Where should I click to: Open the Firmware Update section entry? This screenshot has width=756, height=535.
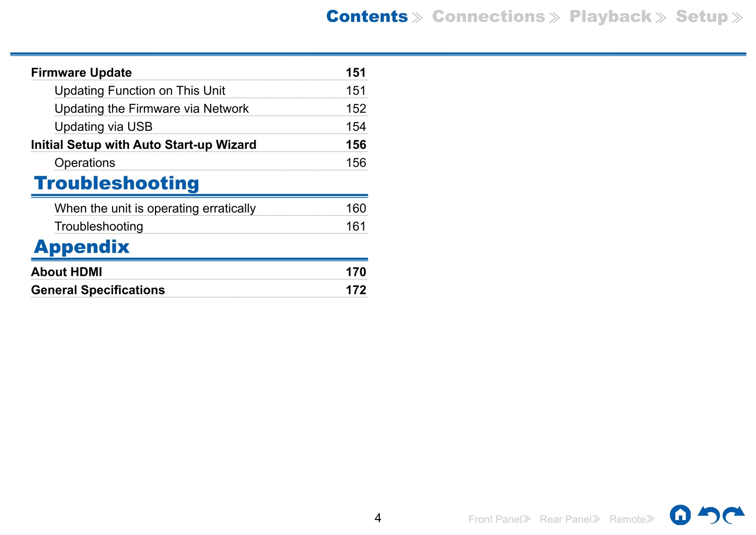(x=81, y=73)
